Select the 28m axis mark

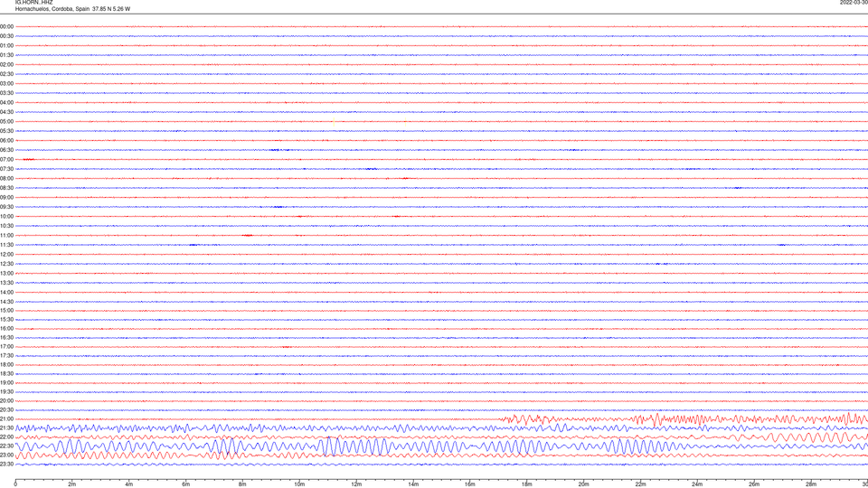(x=811, y=484)
